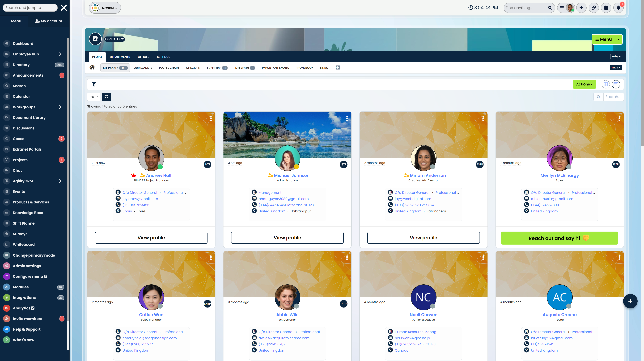Click the plus icon in top bar
Image resolution: width=644 pixels, height=361 pixels.
point(581,8)
